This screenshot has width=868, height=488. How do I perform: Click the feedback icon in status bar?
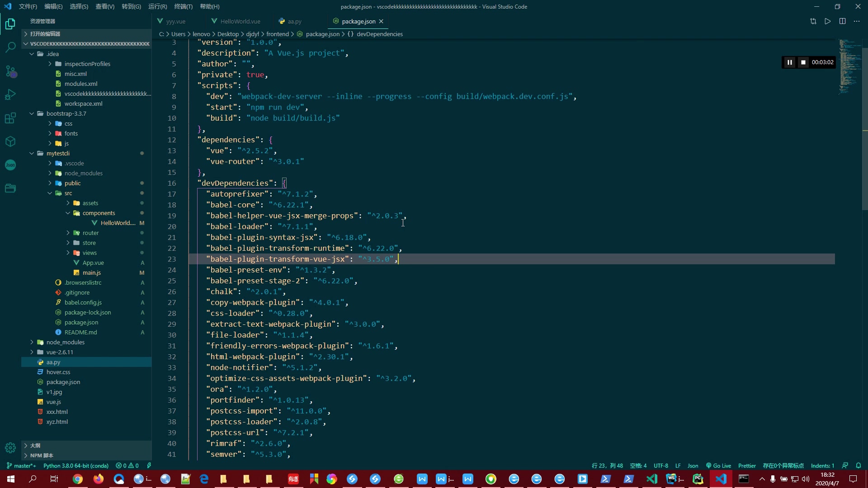(x=845, y=466)
